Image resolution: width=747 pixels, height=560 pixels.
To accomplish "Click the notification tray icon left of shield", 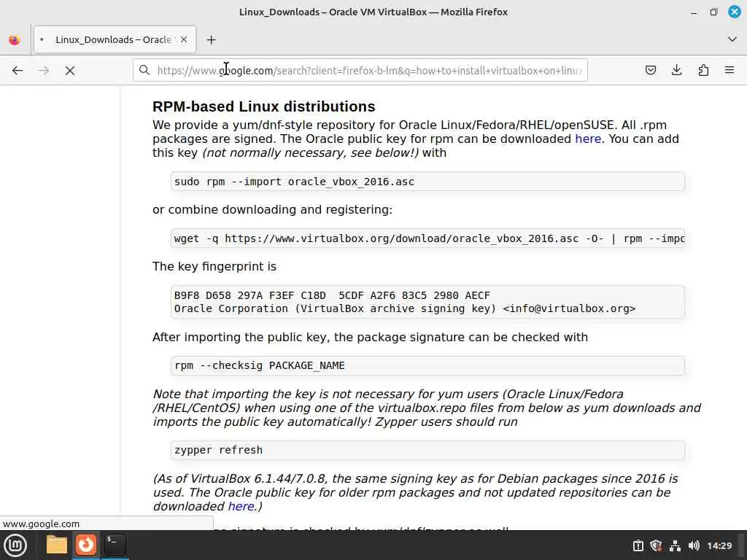I will [x=638, y=545].
